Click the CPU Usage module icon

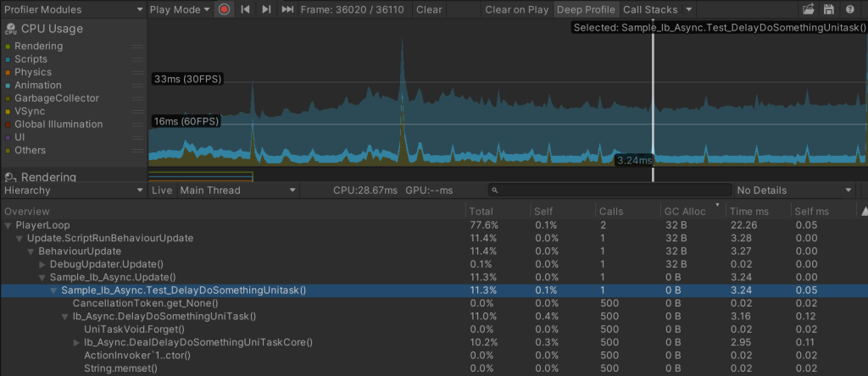point(9,29)
